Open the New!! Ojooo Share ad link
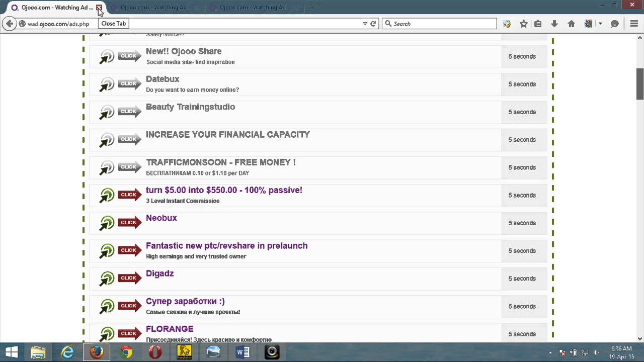The image size is (644, 362). click(184, 51)
